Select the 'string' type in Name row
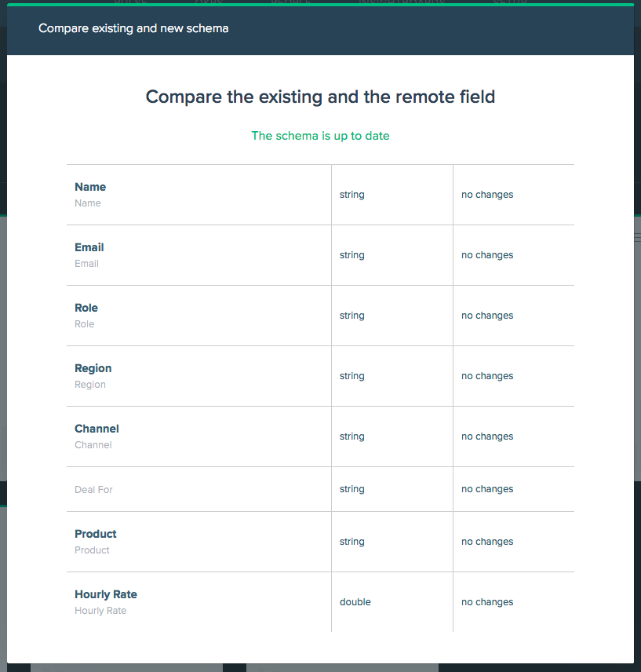Image resolution: width=641 pixels, height=672 pixels. tap(352, 195)
